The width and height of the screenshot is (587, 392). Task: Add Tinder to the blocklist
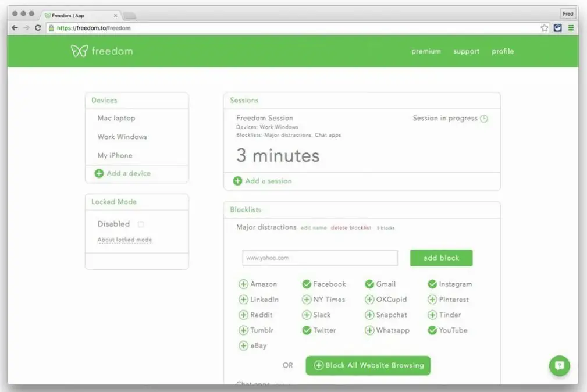(432, 315)
